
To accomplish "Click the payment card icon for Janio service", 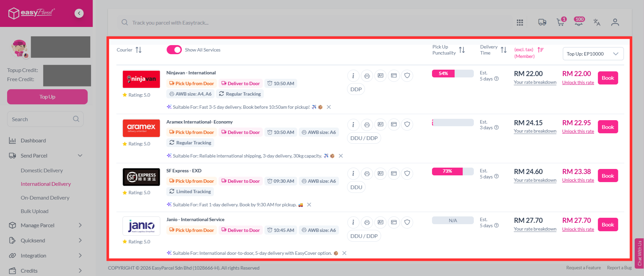I will (394, 222).
